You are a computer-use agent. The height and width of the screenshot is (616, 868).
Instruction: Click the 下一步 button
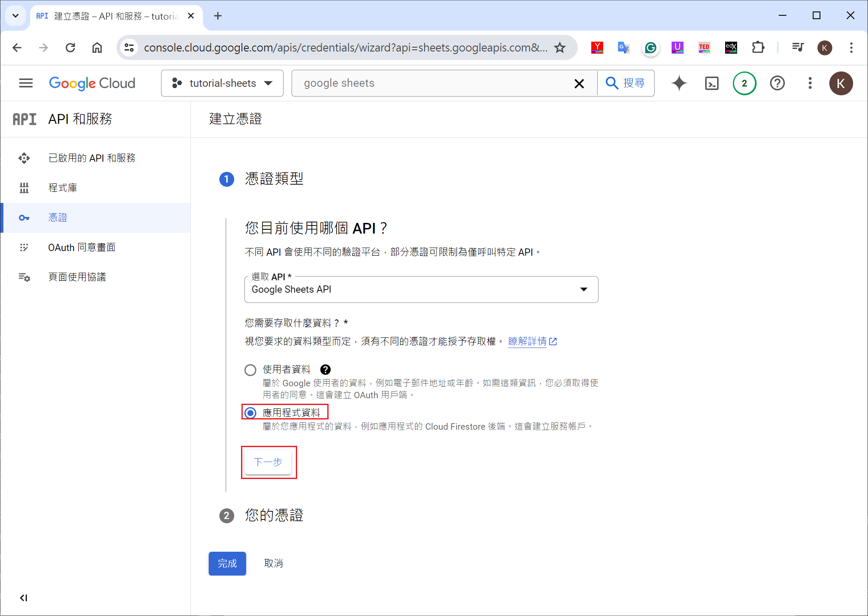[x=268, y=462]
